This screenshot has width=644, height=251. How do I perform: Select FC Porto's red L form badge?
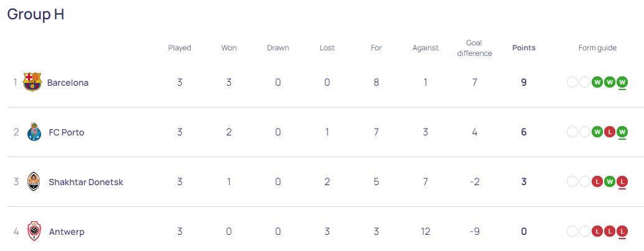pos(610,132)
